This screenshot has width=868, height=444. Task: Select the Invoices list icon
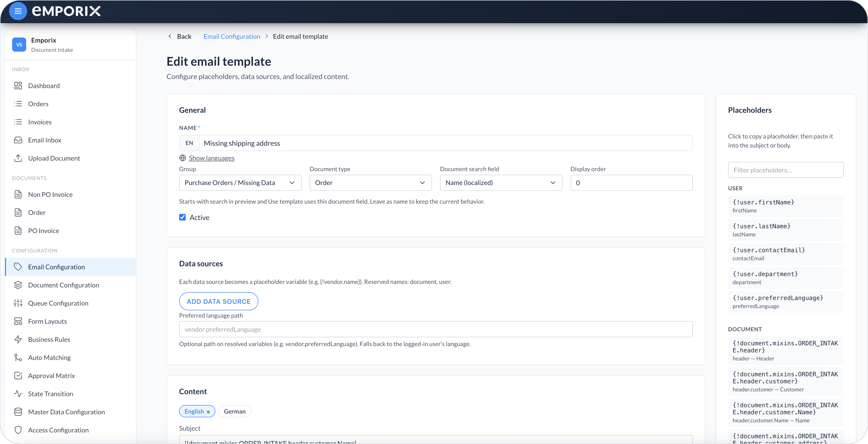coord(18,122)
